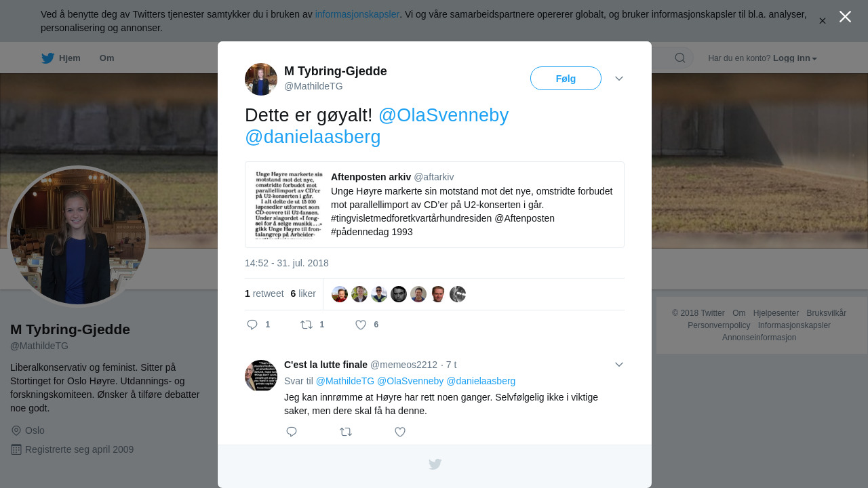This screenshot has height=488, width=868.
Task: Click M Tybring-Gjedde's avatar in the tweet header
Action: tap(261, 79)
